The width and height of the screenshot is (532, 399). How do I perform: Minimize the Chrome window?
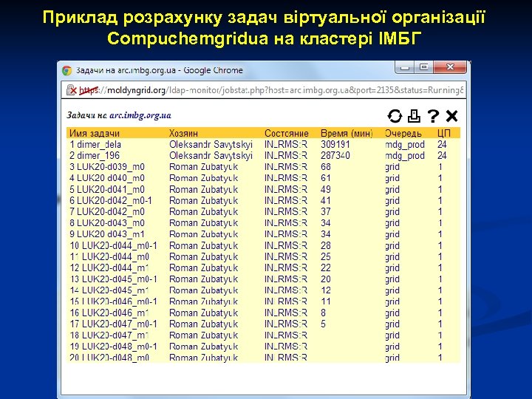(x=405, y=67)
